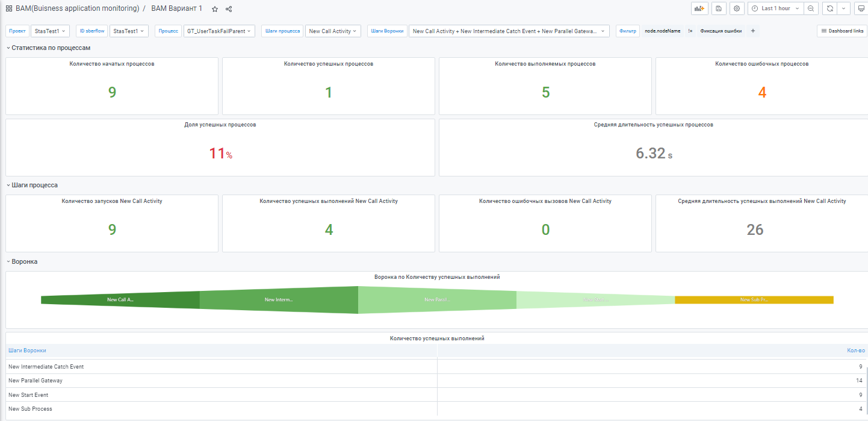Open the refresh interval dropdown arrow
The image size is (868, 421).
[843, 8]
